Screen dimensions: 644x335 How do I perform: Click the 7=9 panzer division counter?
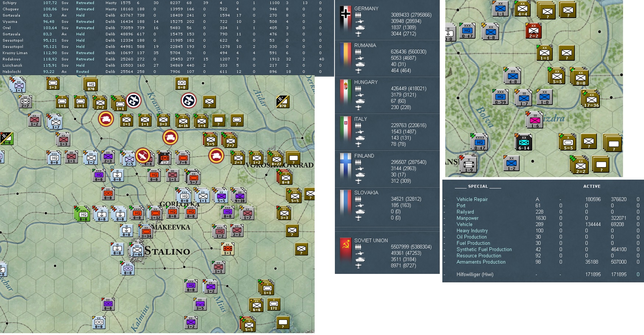coord(183,158)
